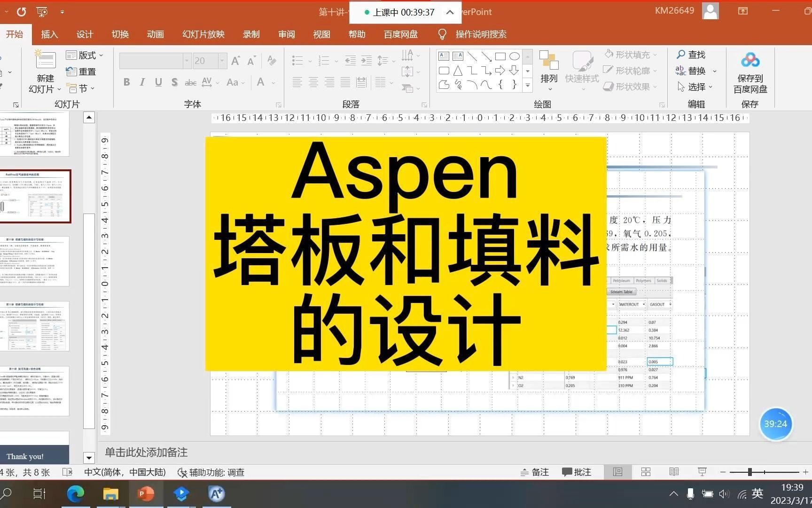Click Convert to SmartArt icon
This screenshot has width=812, height=508.
pos(407,87)
